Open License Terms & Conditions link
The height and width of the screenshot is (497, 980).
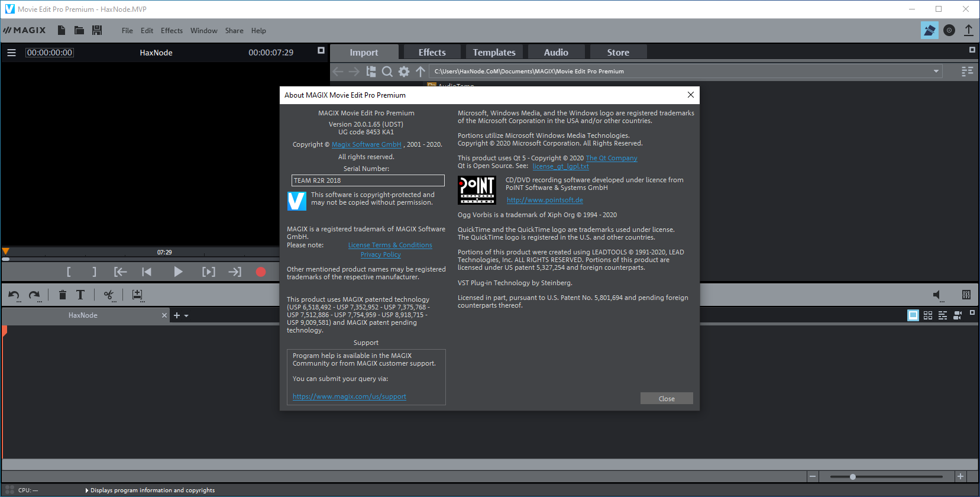pyautogui.click(x=390, y=245)
